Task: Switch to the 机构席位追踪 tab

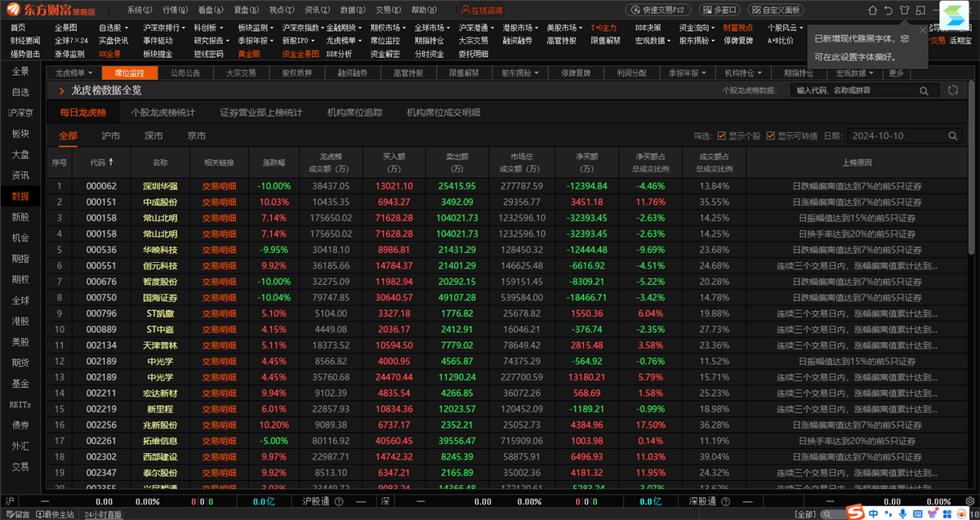Action: (354, 113)
